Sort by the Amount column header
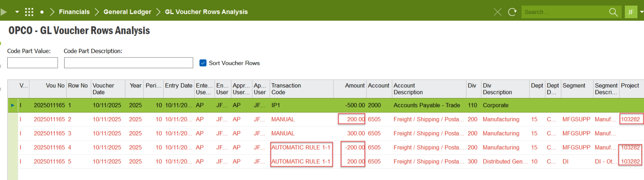This screenshot has width=644, height=180. coord(354,86)
